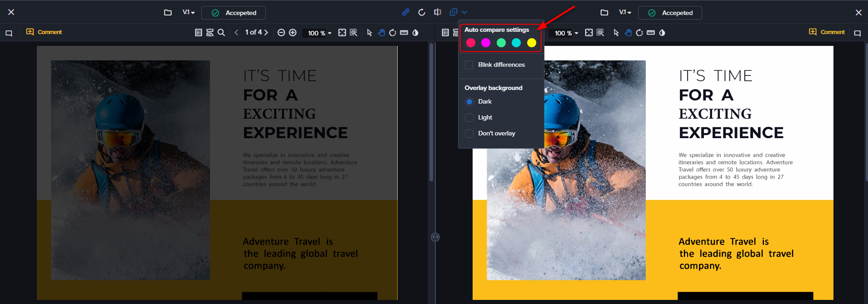The height and width of the screenshot is (304, 868).
Task: Click the left pane zoom in icon
Action: tap(293, 33)
